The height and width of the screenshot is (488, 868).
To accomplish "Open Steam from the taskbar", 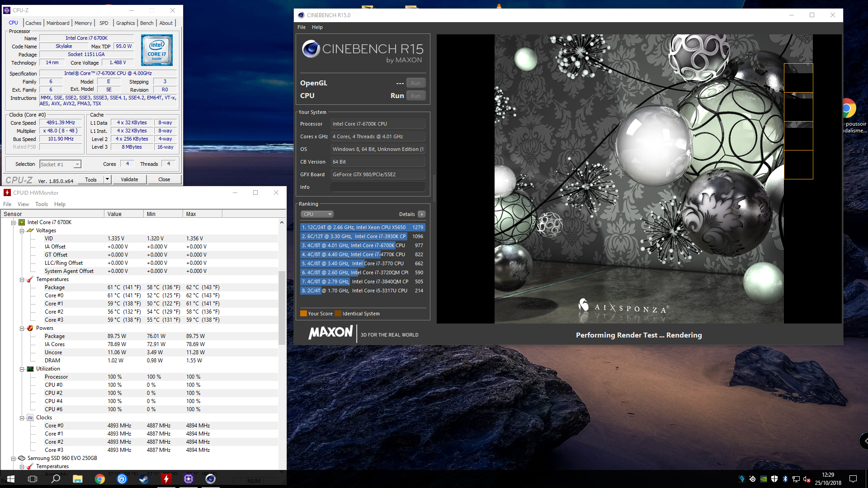I will [x=144, y=479].
